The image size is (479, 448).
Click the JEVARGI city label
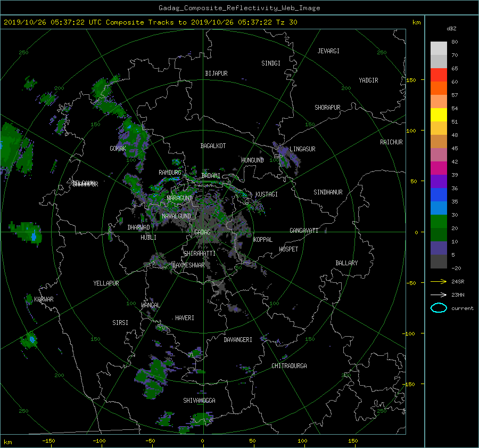(328, 51)
